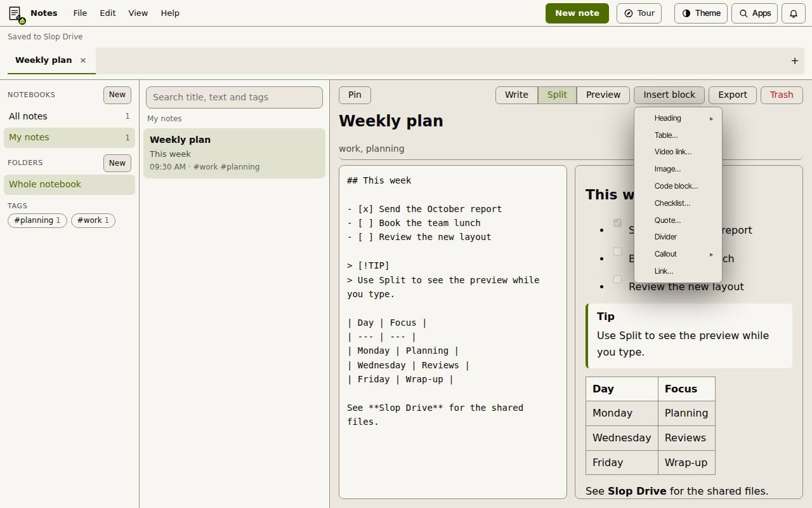
Task: Create a new notebook
Action: (117, 95)
